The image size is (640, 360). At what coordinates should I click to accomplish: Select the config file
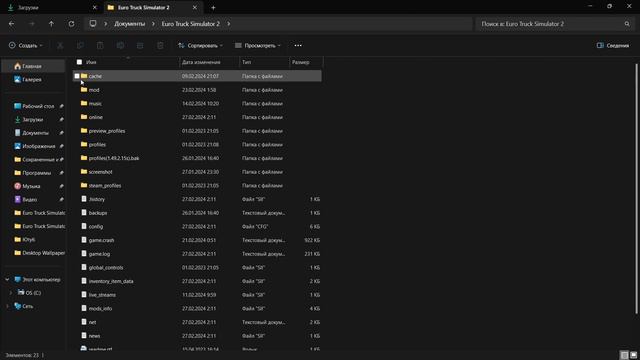(197, 227)
